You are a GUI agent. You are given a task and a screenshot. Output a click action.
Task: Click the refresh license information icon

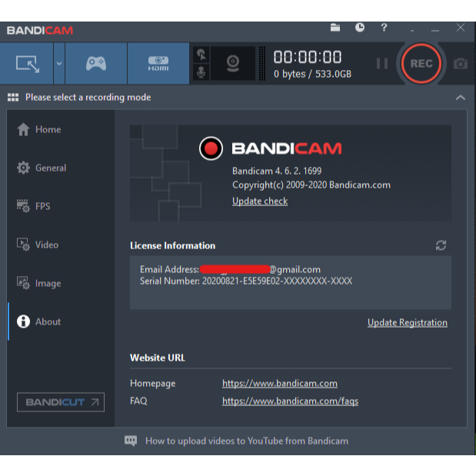pos(441,245)
